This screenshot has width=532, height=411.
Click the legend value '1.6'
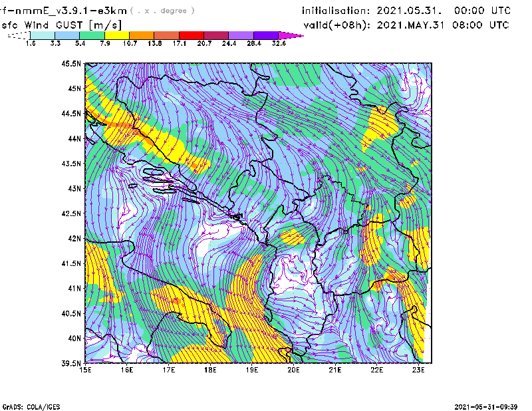pos(31,43)
